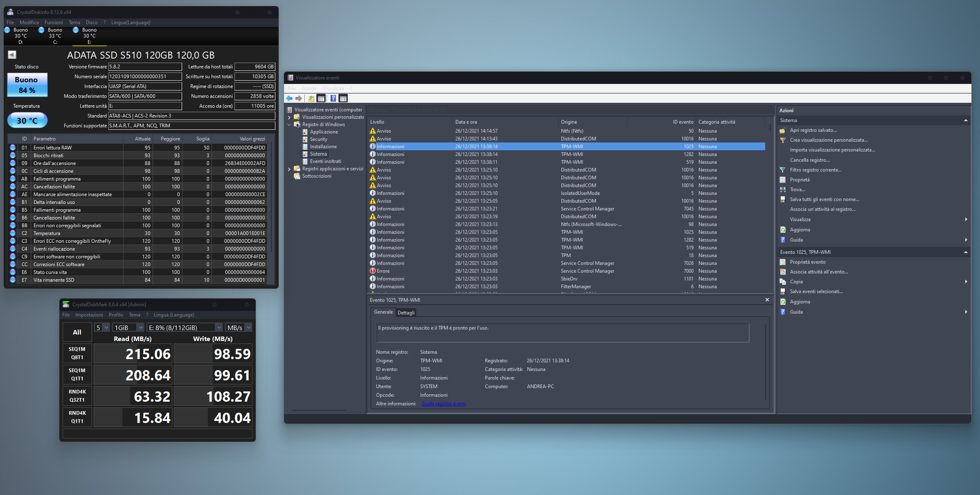The height and width of the screenshot is (495, 980).
Task: Click the Filtro registro corrente funnel icon
Action: click(782, 170)
